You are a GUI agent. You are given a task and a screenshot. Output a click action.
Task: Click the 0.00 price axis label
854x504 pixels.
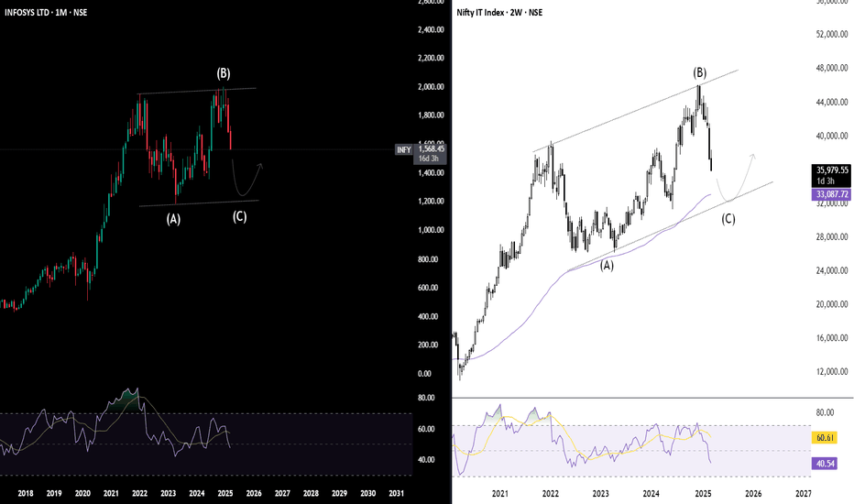click(x=424, y=373)
